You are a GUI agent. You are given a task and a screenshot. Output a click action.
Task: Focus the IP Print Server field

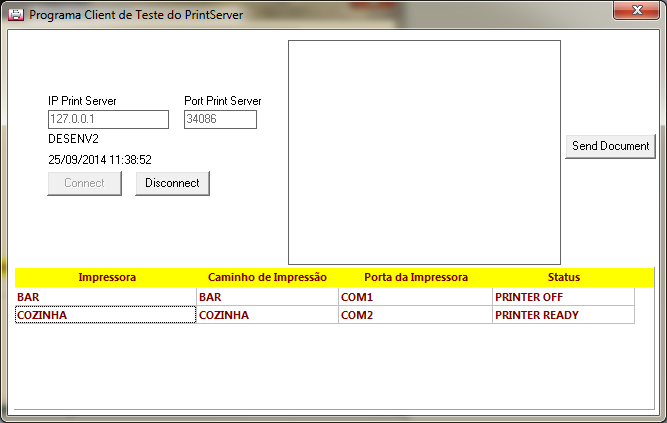pyautogui.click(x=108, y=120)
